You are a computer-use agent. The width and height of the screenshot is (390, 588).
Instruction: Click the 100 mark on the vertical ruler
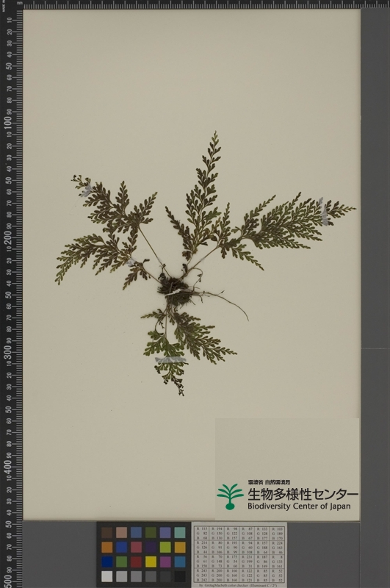click(8, 123)
